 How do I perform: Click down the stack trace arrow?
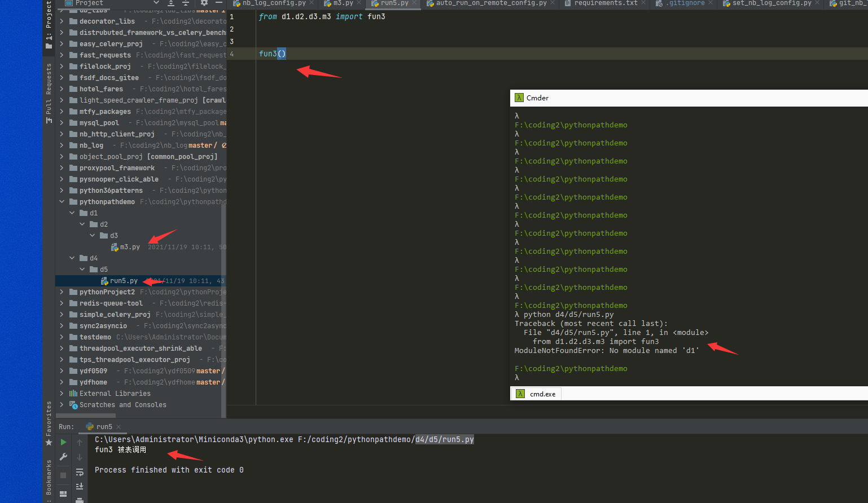80,457
